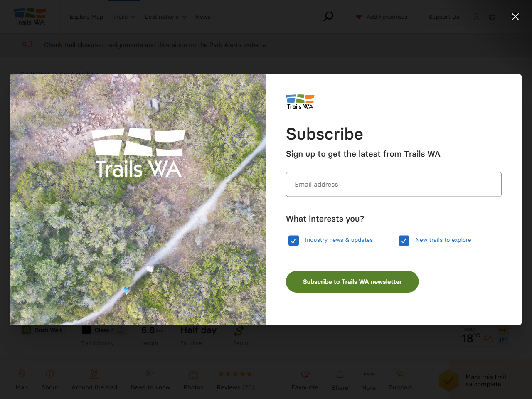
Task: Open the shopping basket icon
Action: 492,17
